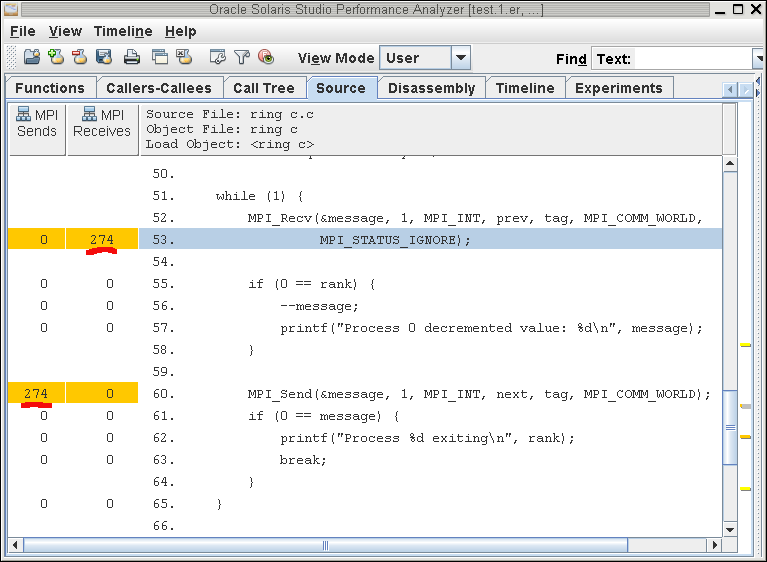
Task: Click the source pane scroll down arrow
Action: click(x=730, y=529)
